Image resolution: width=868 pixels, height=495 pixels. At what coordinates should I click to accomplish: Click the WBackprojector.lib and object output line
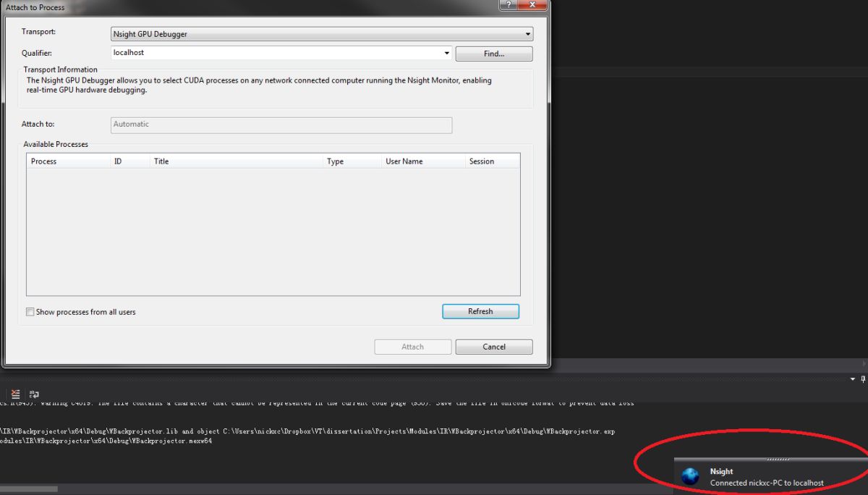coord(307,431)
